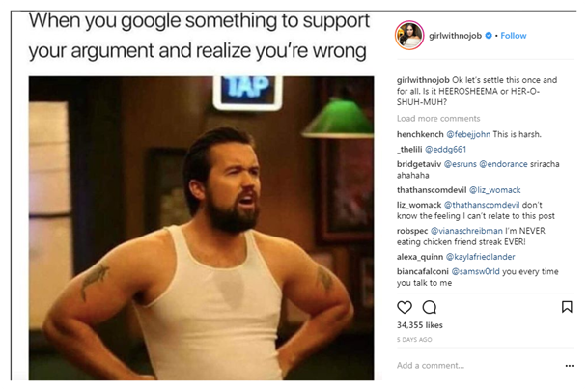588x391 pixels.
Task: Like the post with the heart icon
Action: click(x=405, y=307)
